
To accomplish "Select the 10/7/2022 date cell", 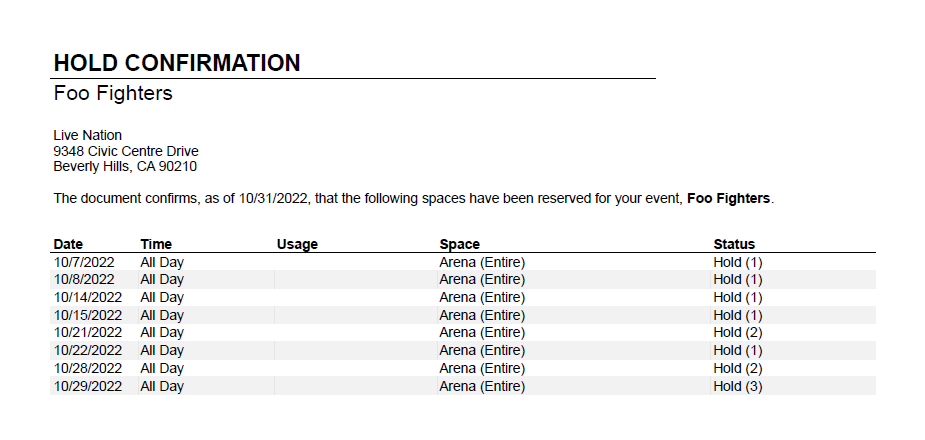I will [84, 262].
